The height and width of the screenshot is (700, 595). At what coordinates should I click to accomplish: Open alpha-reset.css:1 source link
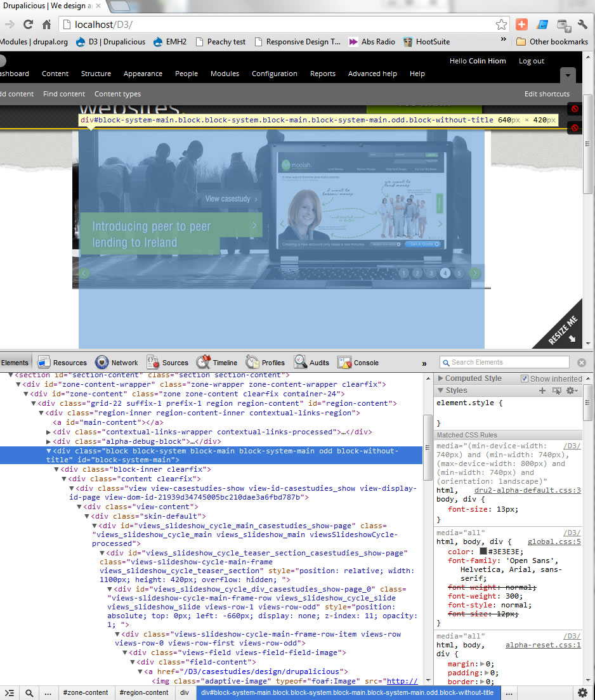coord(543,645)
